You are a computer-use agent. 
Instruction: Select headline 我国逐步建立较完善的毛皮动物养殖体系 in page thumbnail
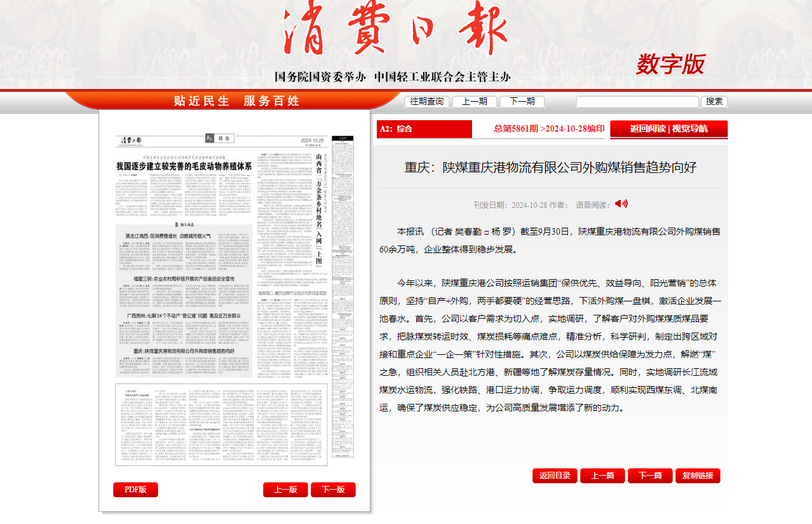pos(184,166)
